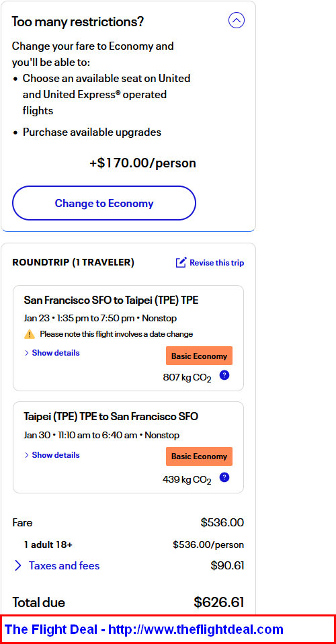This screenshot has width=336, height=644.
Task: Click the date change warning triangle icon
Action: pyautogui.click(x=30, y=334)
